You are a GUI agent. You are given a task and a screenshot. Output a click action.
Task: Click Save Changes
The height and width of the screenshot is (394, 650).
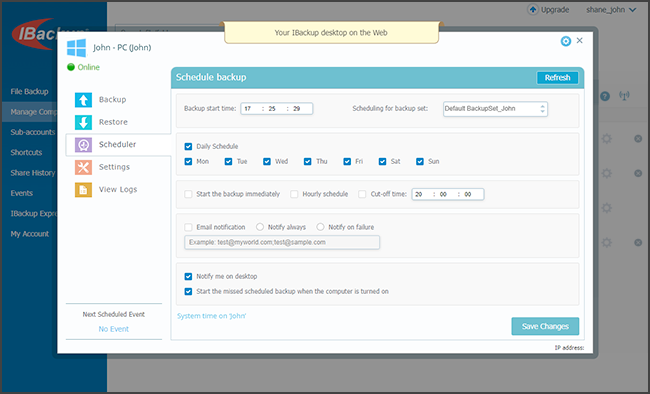coord(545,326)
